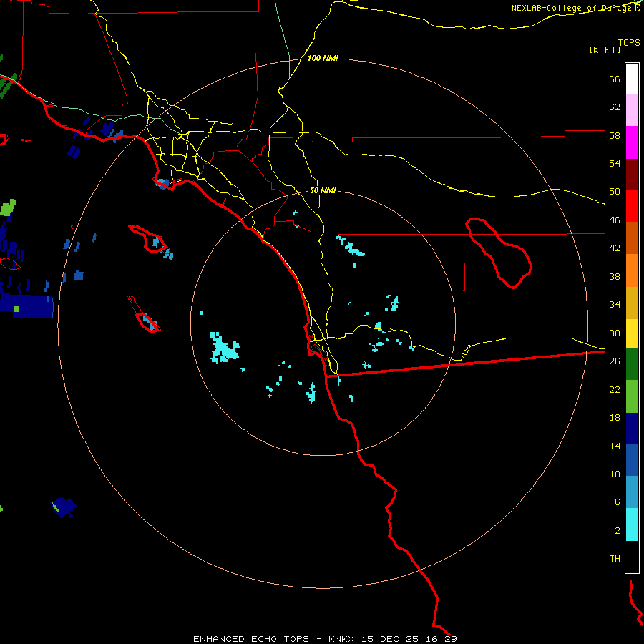Click the '62' legend value
644x644 pixels.
(x=615, y=107)
